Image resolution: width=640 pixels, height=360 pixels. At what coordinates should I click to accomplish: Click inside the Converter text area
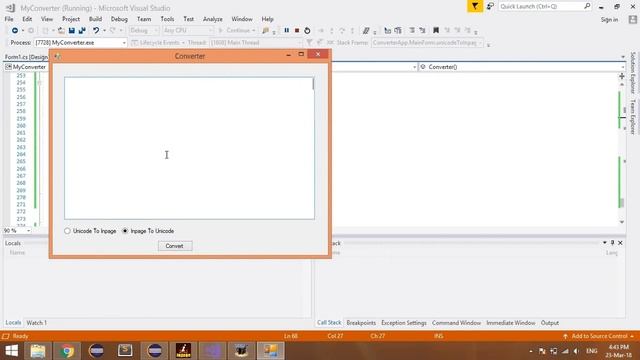pos(189,148)
